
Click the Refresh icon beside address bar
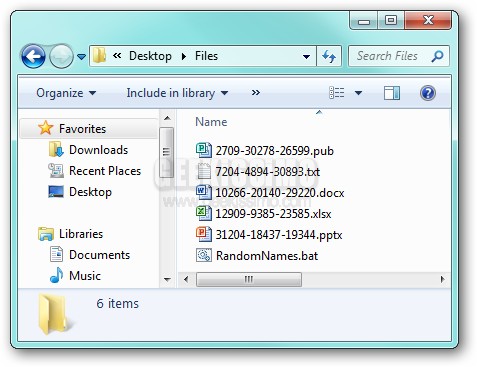tap(329, 56)
